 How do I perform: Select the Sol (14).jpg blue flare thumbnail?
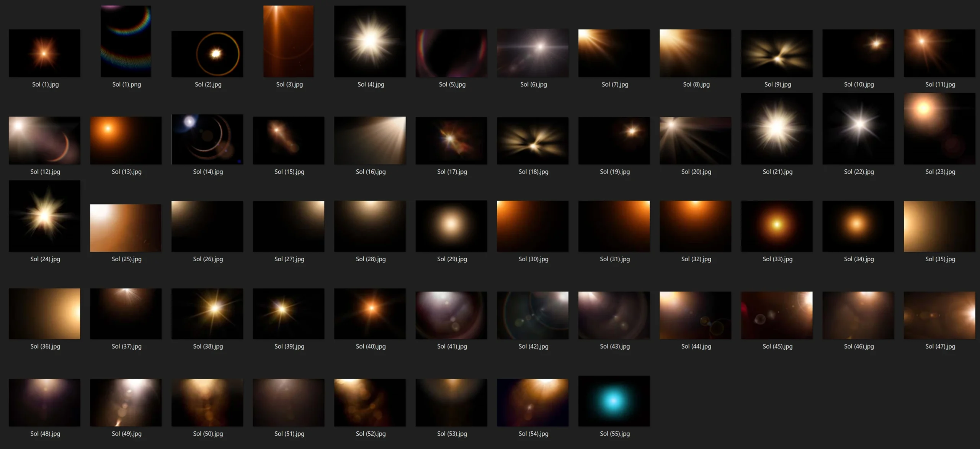click(207, 139)
